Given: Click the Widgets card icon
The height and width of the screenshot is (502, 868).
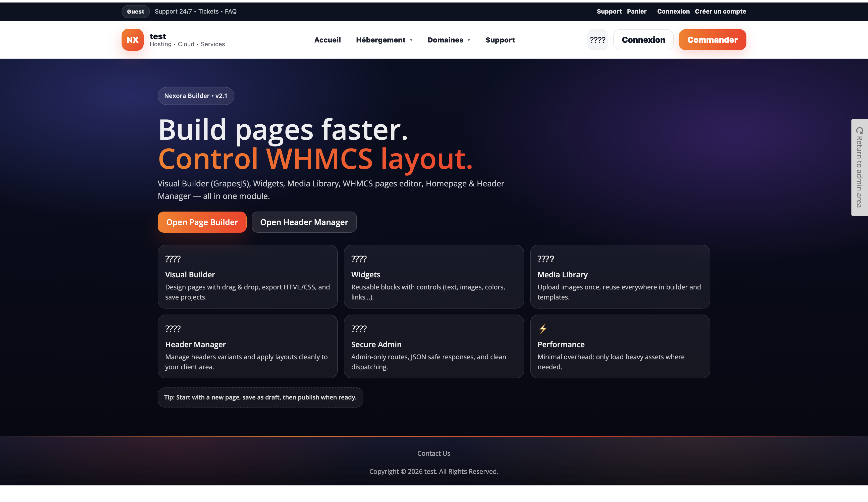Looking at the screenshot, I should (x=359, y=259).
